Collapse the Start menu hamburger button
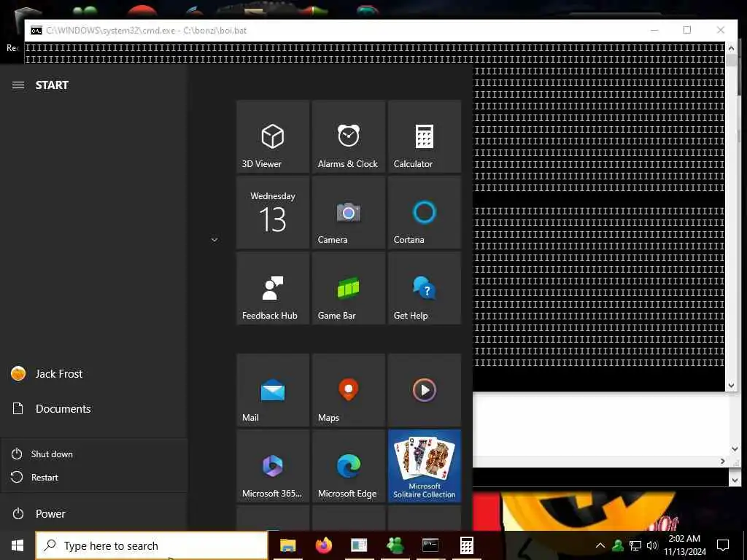Viewport: 747px width, 560px height. click(x=18, y=85)
